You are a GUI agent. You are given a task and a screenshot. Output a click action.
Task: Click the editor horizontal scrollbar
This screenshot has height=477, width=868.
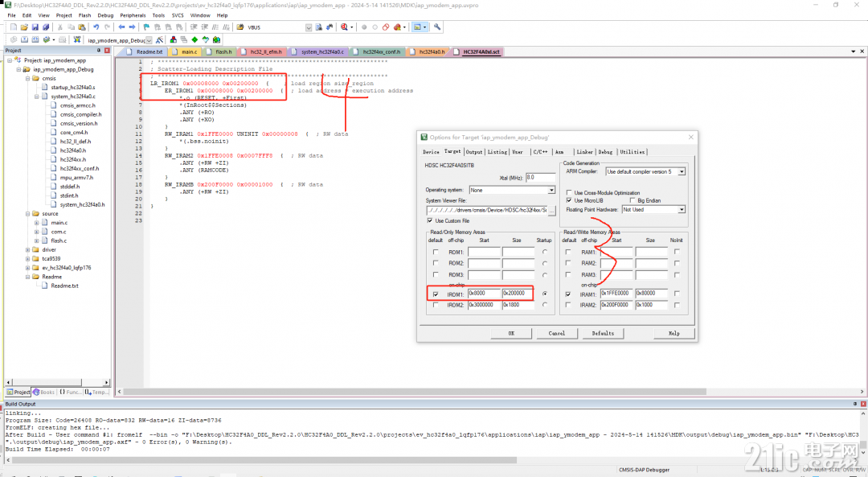490,392
